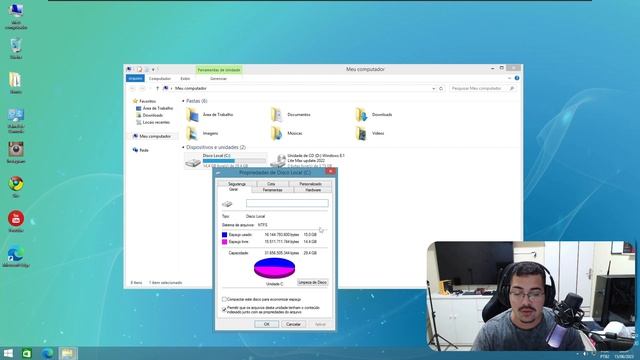This screenshot has width=640, height=360.
Task: Open the Windows Start button
Action: [8, 353]
